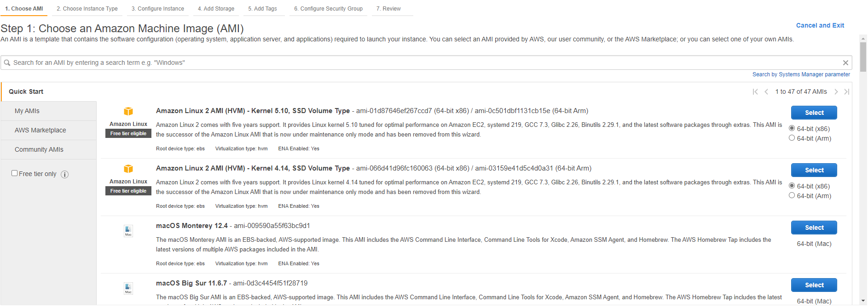Viewport: 868px width, 308px height.
Task: Open Community AMIs in the sidebar
Action: (x=49, y=150)
